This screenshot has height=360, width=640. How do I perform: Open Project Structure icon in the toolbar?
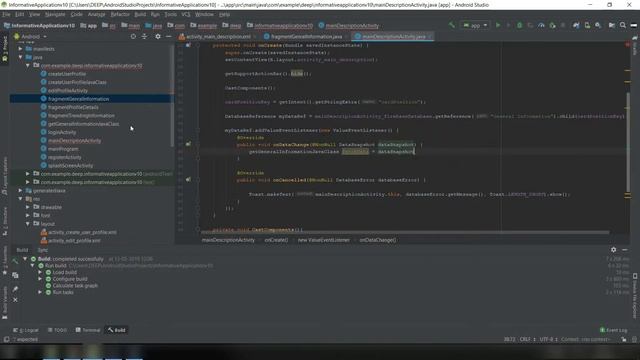coord(611,25)
